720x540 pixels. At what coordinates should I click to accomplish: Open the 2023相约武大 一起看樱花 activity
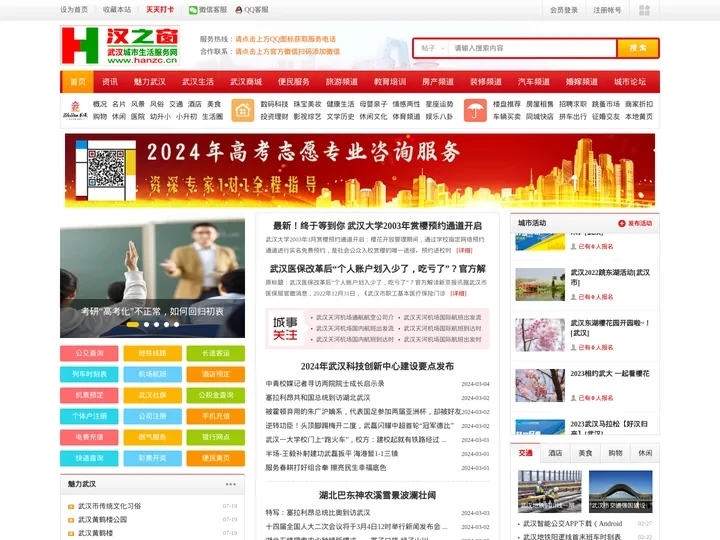[x=610, y=374]
